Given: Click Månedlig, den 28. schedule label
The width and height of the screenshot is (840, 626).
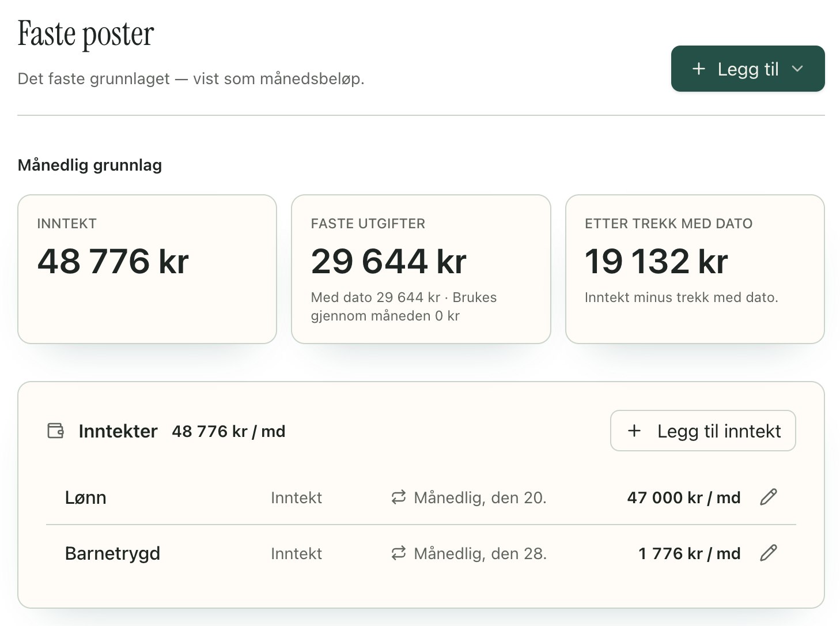Looking at the screenshot, I should (480, 553).
